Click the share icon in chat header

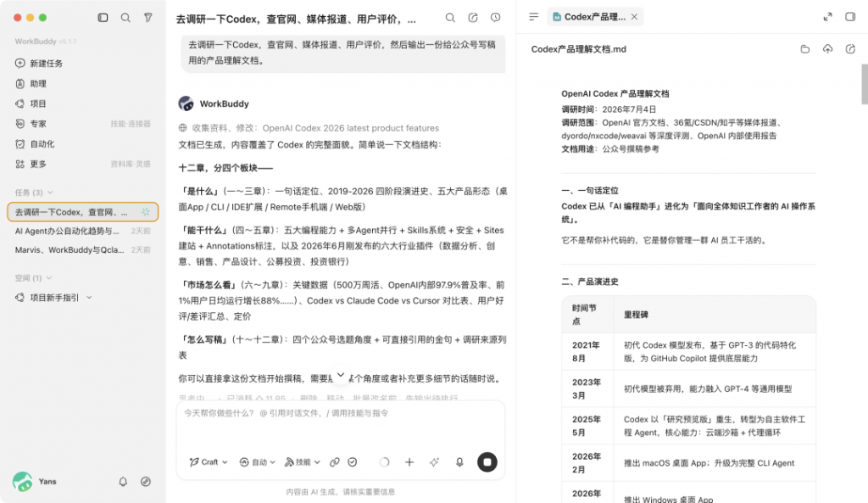tap(473, 18)
